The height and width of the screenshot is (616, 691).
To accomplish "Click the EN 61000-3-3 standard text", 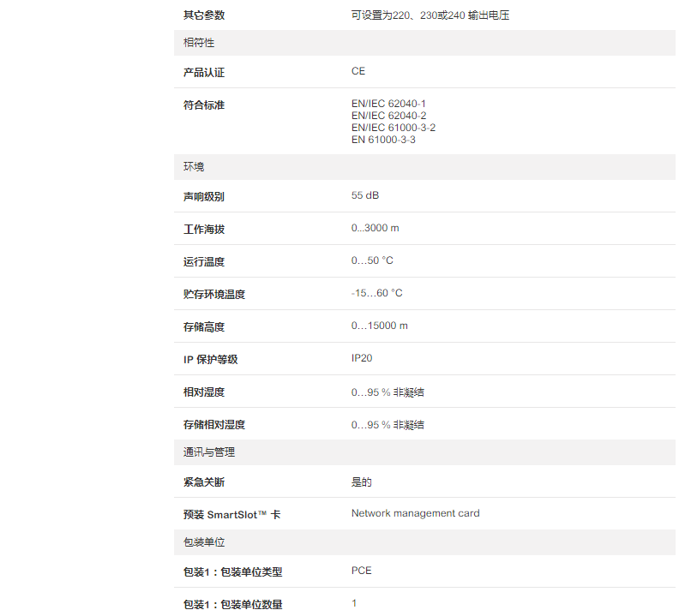I will pyautogui.click(x=383, y=140).
